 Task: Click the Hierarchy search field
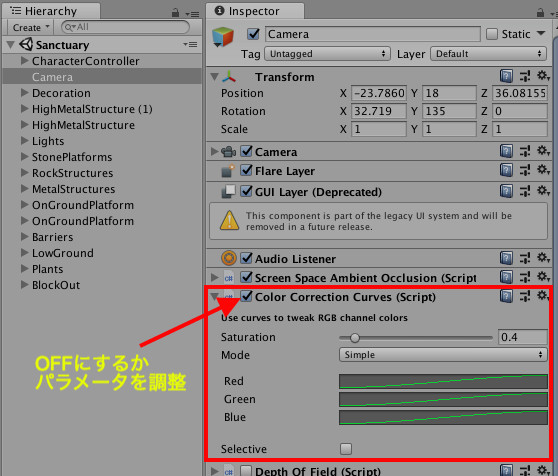[125, 27]
